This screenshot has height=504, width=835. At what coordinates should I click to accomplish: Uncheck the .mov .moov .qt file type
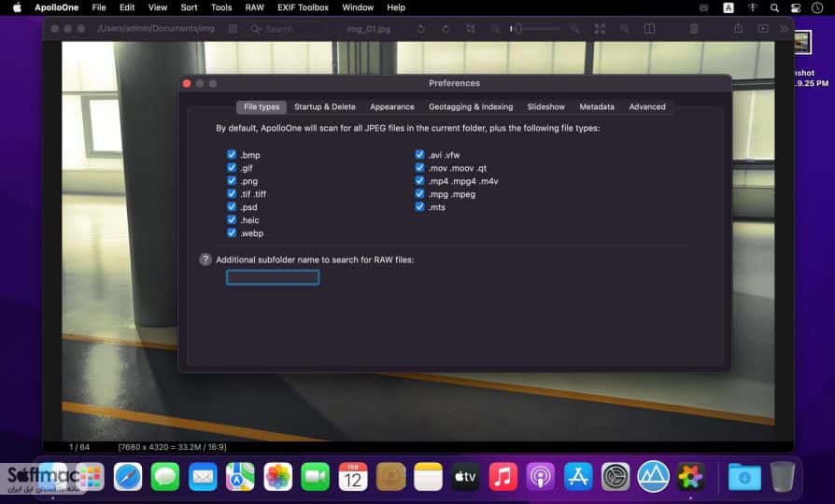pos(419,168)
